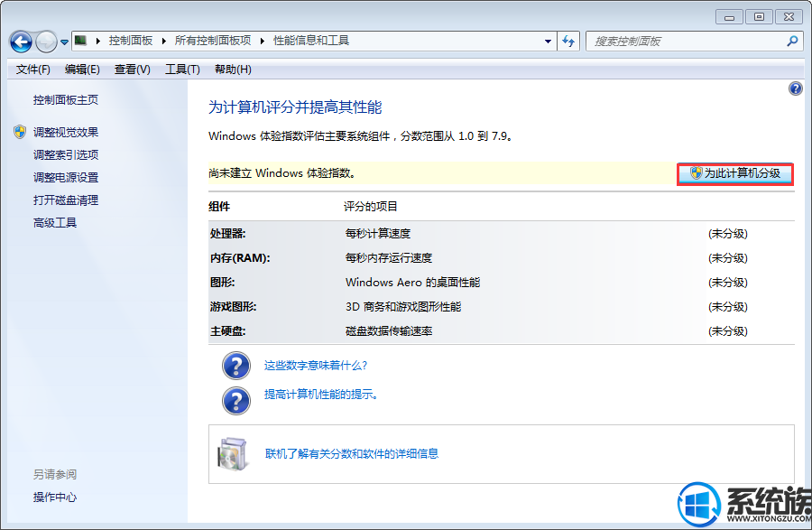Expand the arrow before 控制面板 breadcrumb
Viewport: 812px width, 530px height.
(x=97, y=41)
